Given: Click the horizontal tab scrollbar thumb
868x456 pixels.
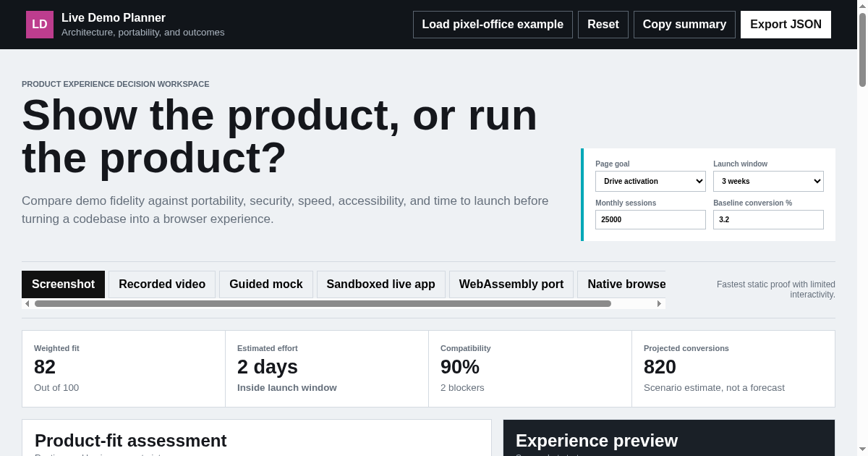Looking at the screenshot, I should pos(323,304).
